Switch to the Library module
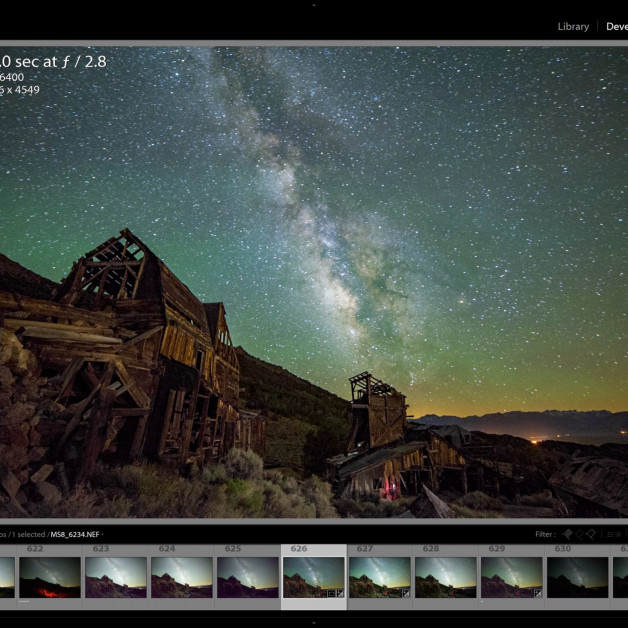Image resolution: width=628 pixels, height=628 pixels. (x=573, y=27)
